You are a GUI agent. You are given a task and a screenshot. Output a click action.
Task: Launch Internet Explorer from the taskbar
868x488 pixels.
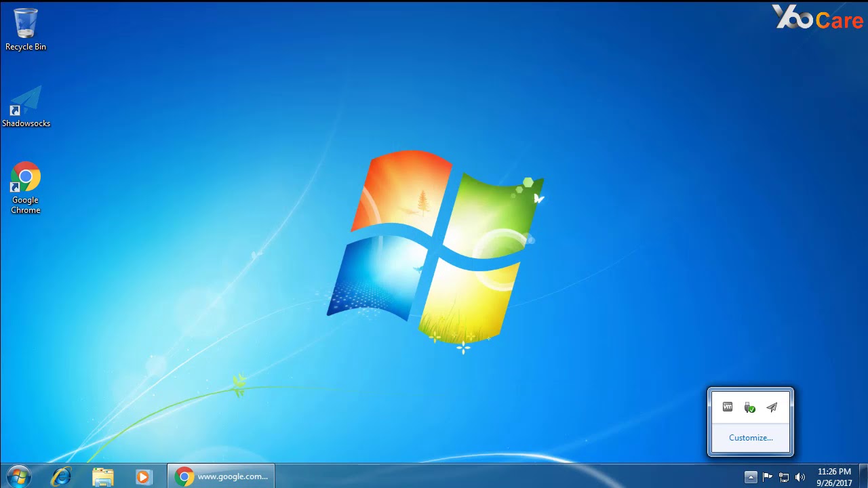point(61,476)
